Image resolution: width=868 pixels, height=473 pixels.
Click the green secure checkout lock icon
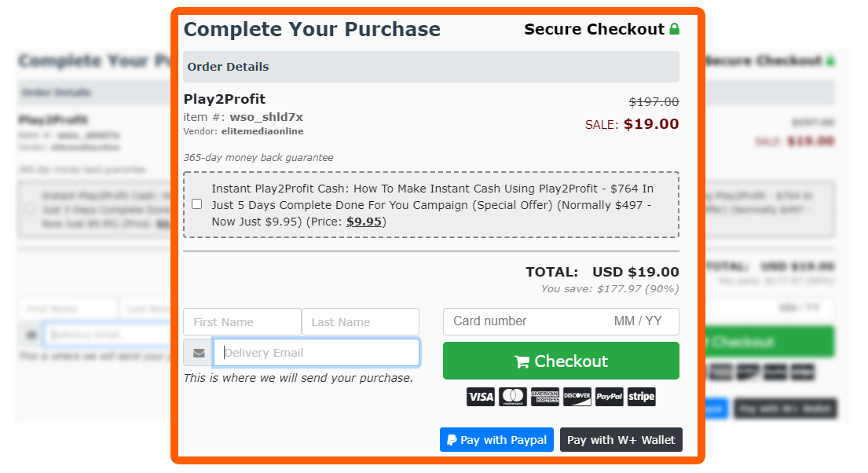(674, 29)
